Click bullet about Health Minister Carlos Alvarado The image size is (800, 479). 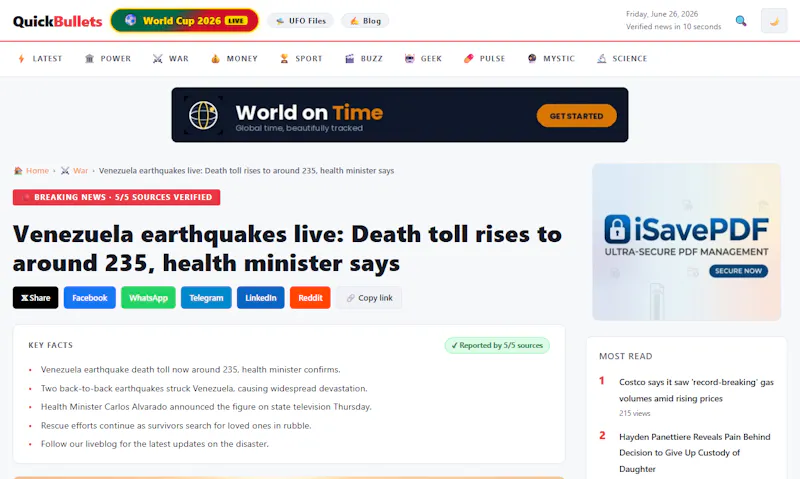tap(206, 407)
